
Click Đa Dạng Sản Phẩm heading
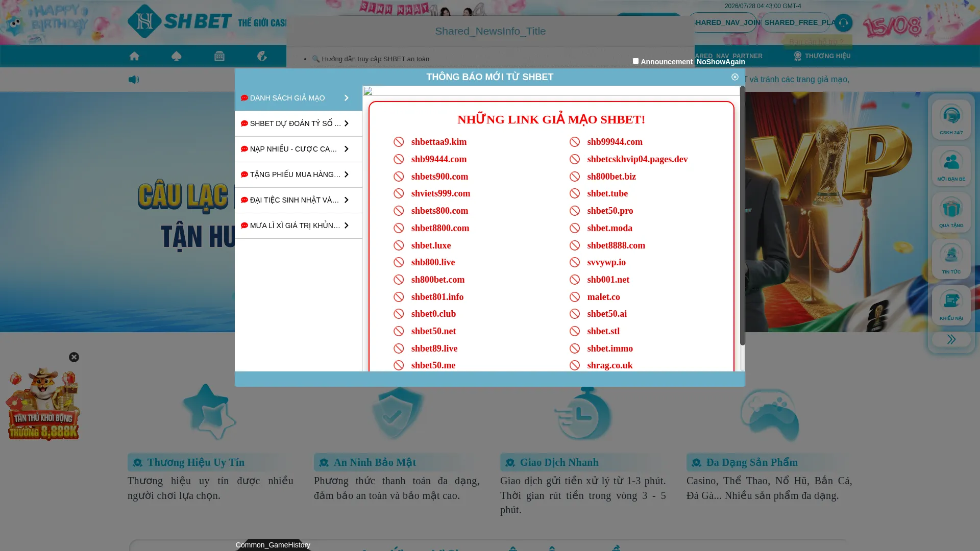pos(752,462)
